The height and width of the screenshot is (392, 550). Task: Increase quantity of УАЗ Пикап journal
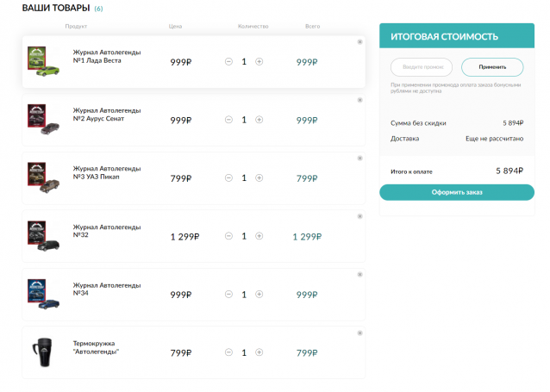(x=259, y=178)
